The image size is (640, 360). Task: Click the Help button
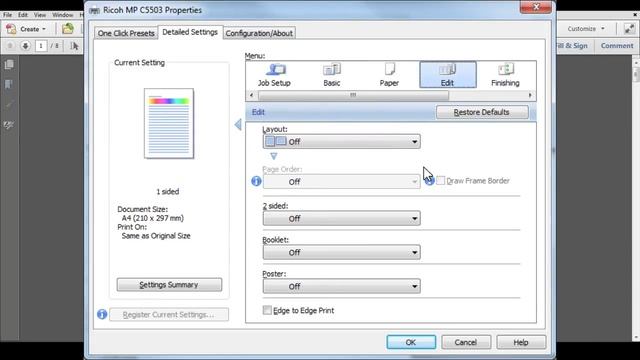click(x=521, y=342)
